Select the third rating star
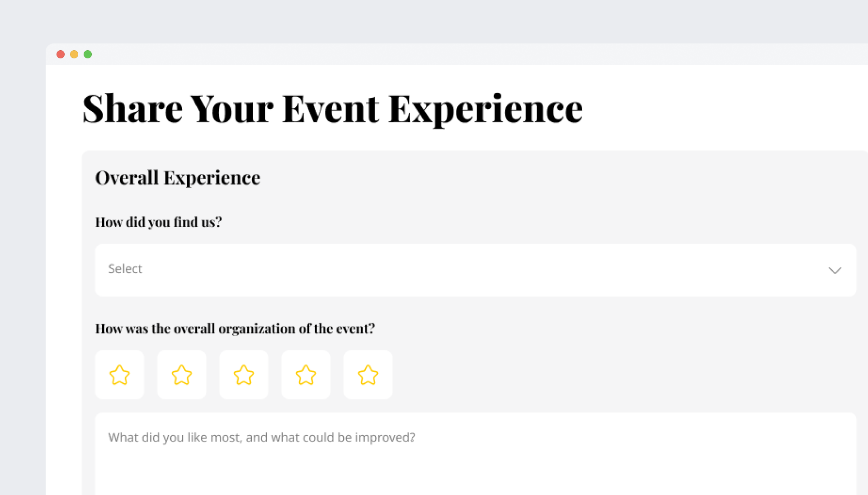This screenshot has width=868, height=495. (244, 375)
